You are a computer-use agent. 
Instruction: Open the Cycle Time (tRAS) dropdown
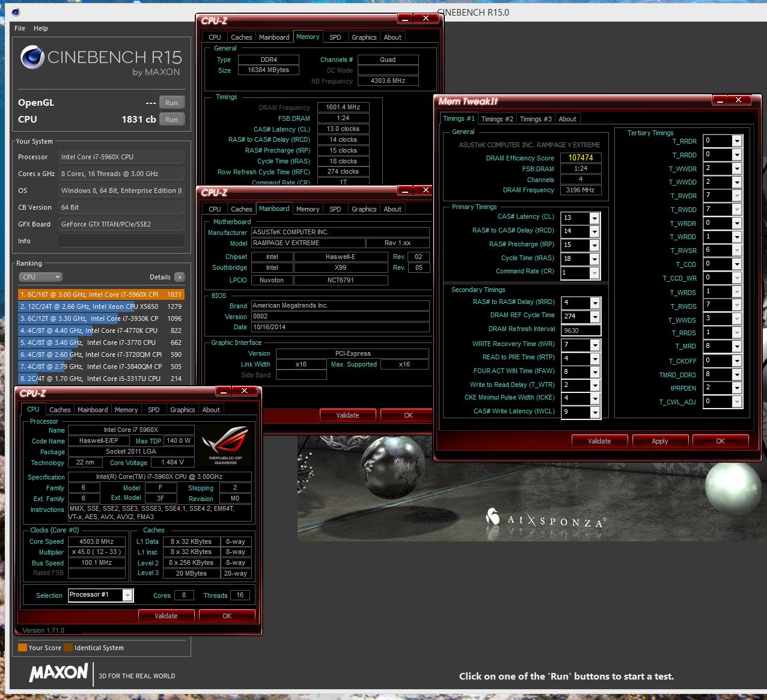coord(594,259)
